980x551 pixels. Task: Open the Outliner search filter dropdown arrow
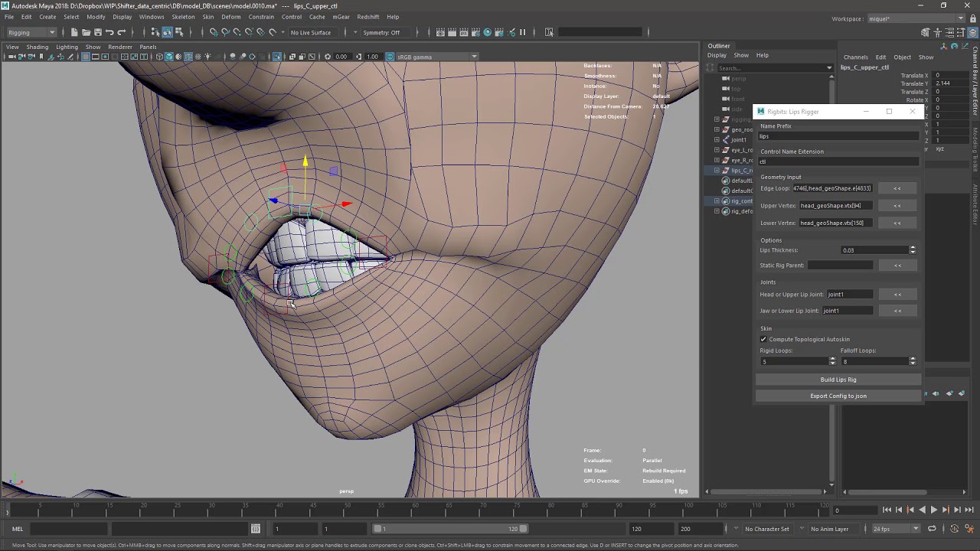coord(828,68)
